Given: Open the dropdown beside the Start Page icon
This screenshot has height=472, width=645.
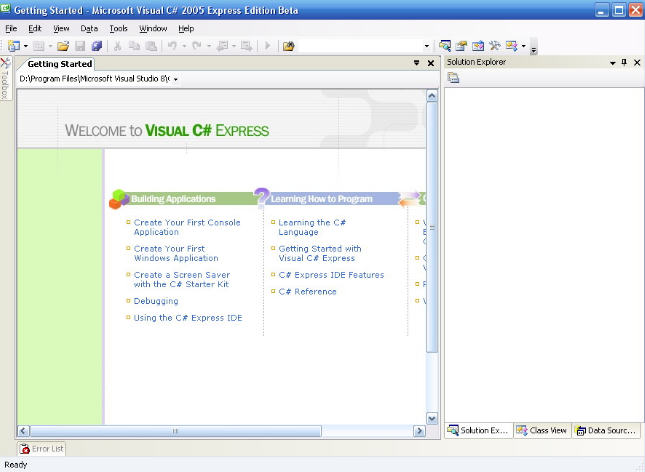Looking at the screenshot, I should [523, 46].
